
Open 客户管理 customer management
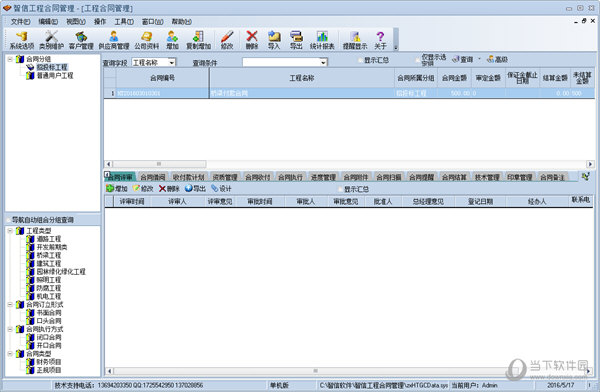81,40
